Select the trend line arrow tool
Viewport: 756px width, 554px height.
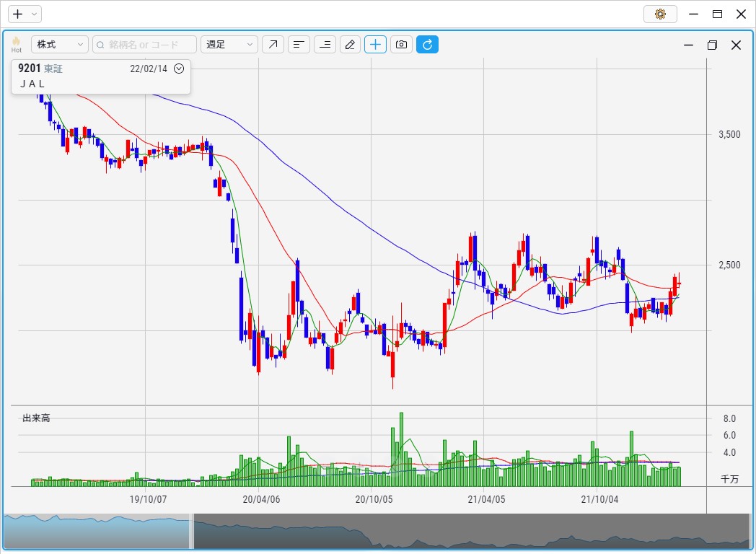[x=273, y=45]
